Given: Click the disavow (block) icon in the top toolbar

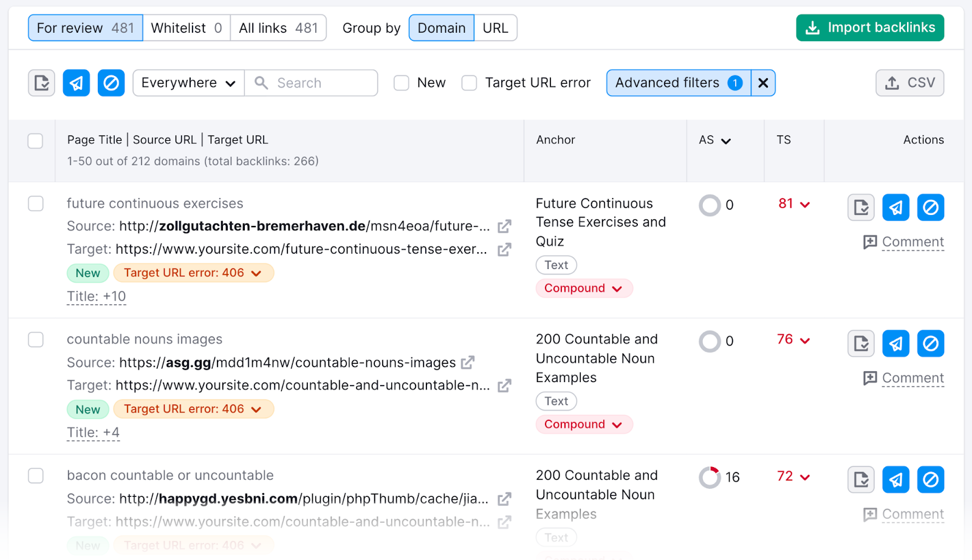Looking at the screenshot, I should 111,83.
